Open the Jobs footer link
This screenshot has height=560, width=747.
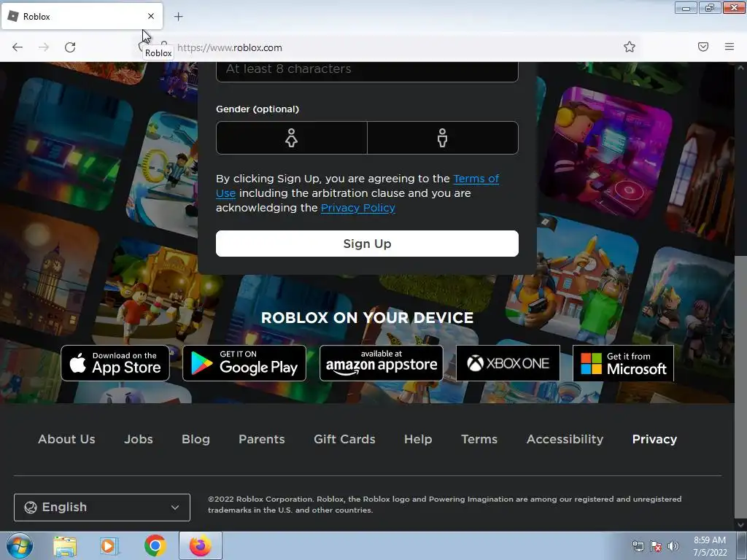click(139, 439)
